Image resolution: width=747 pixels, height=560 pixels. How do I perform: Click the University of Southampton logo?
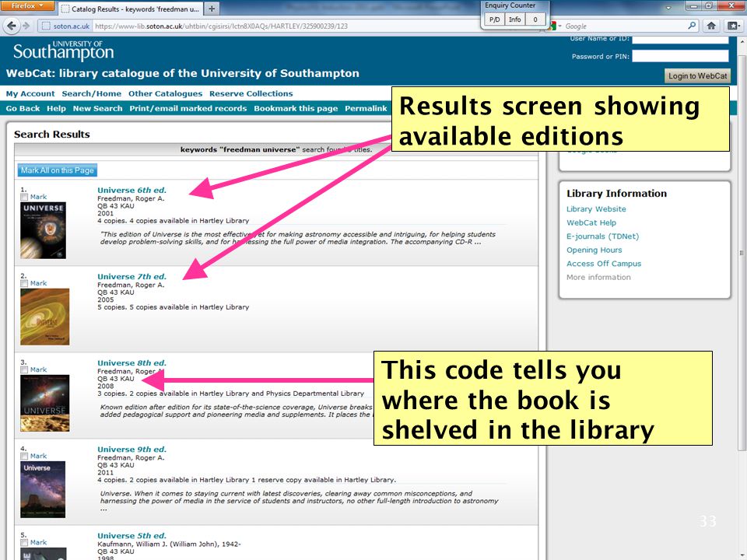point(63,50)
